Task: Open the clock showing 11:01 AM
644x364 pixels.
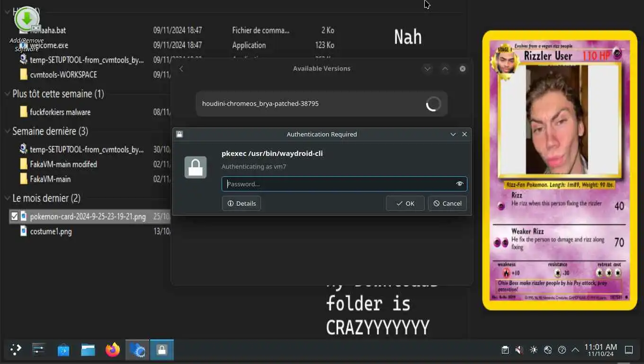Action: (x=600, y=350)
